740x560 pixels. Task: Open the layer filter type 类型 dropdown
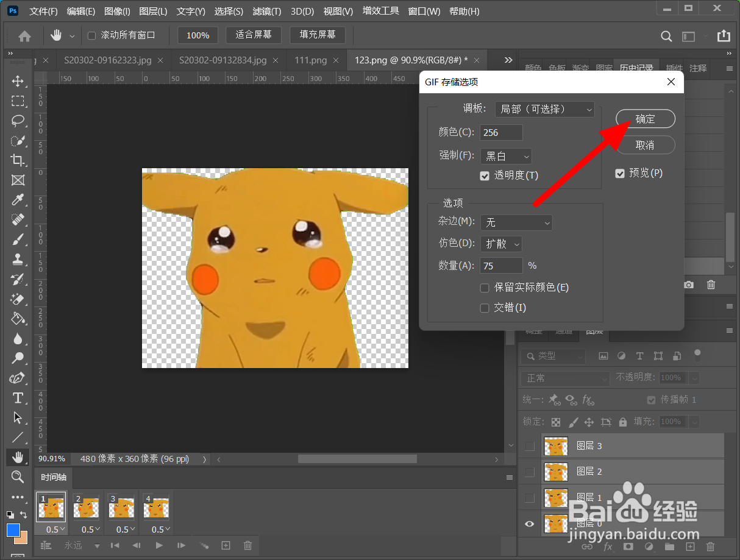tap(553, 356)
